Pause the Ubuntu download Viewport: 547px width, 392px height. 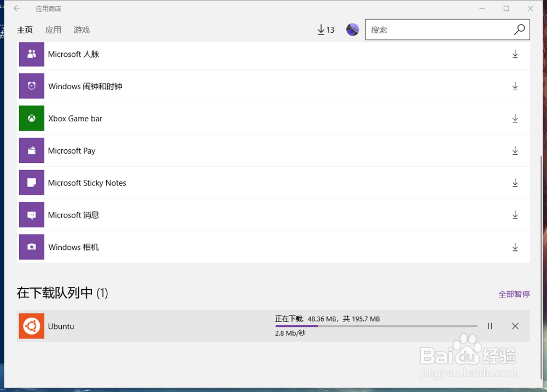tap(490, 326)
